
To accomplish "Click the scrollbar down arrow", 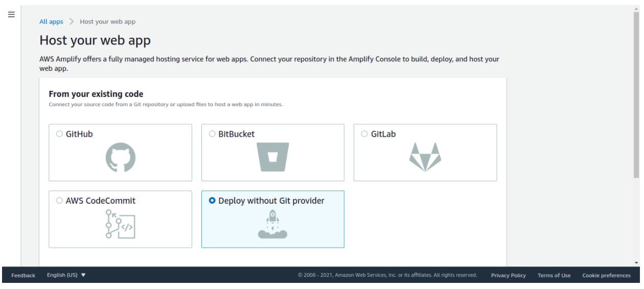I will pyautogui.click(x=636, y=263).
